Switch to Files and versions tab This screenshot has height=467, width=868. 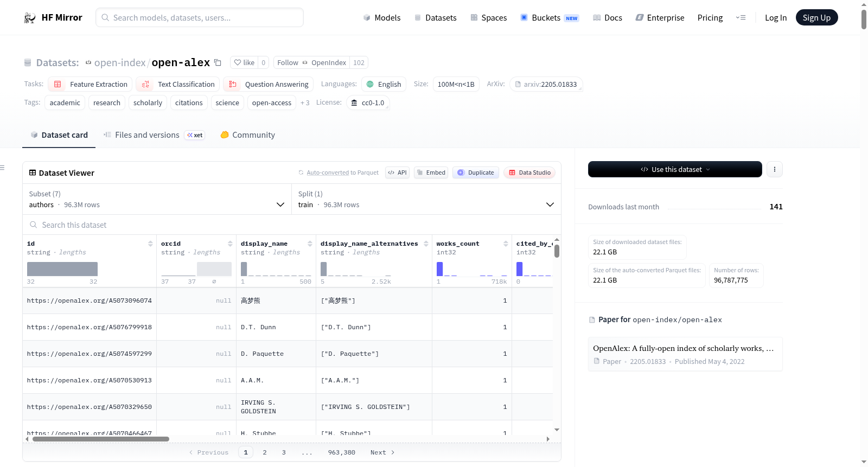point(154,135)
